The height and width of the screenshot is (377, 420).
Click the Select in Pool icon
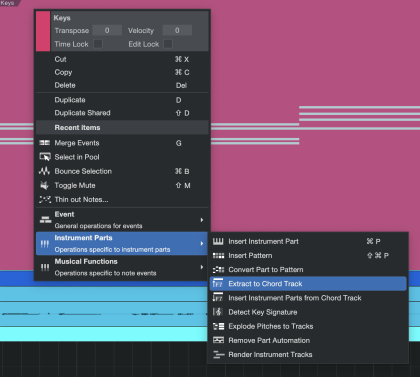45,157
